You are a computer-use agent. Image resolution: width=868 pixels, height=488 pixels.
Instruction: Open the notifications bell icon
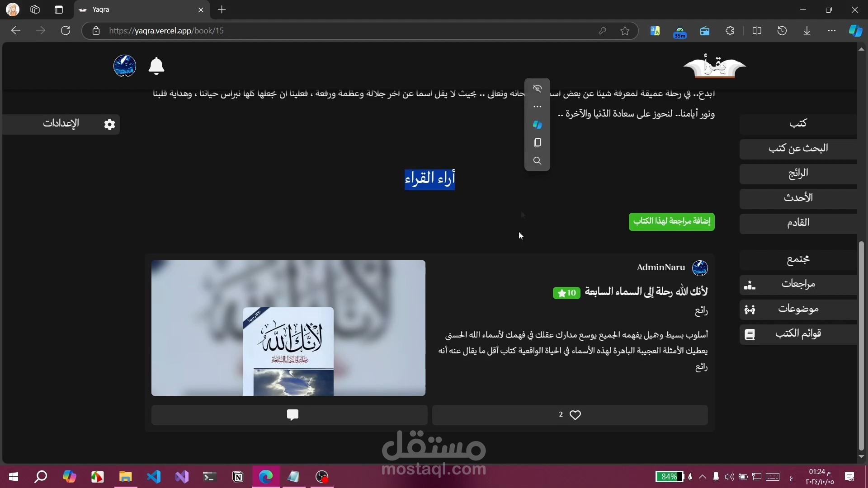(x=156, y=66)
